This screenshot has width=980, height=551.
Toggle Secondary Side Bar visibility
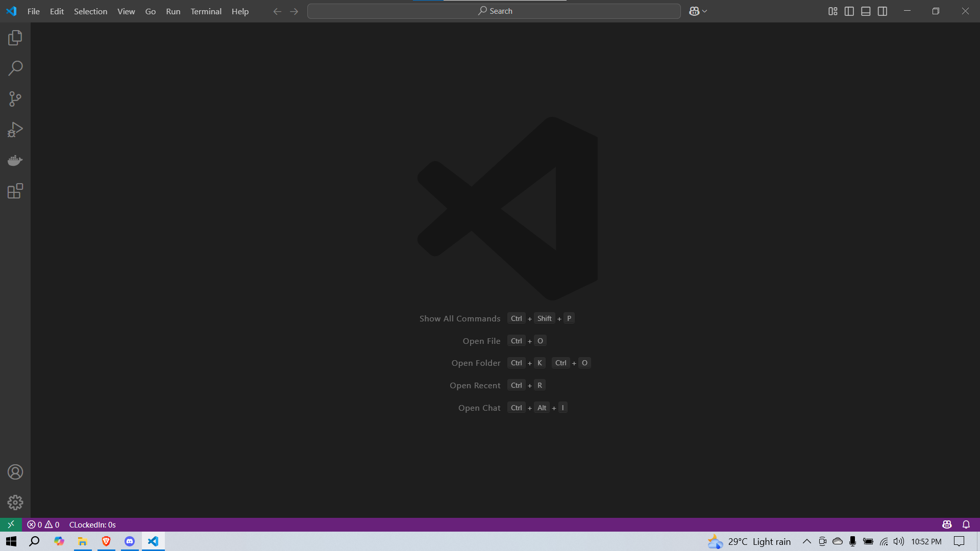point(883,11)
